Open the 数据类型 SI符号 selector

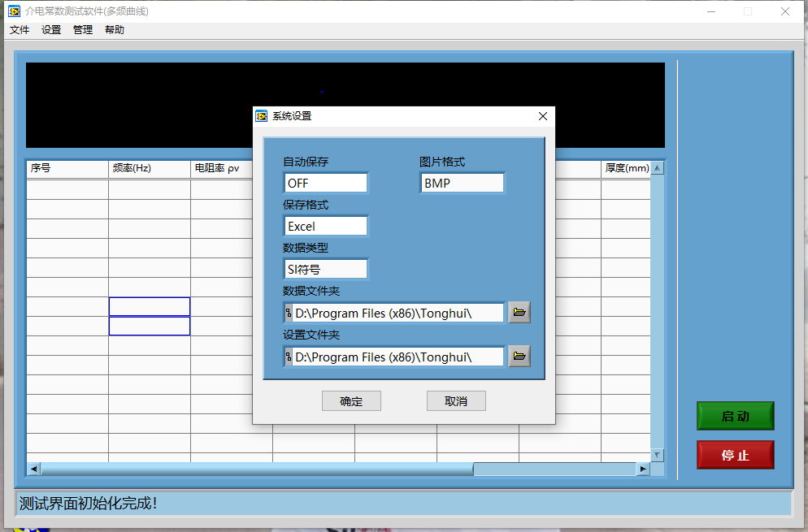[325, 269]
